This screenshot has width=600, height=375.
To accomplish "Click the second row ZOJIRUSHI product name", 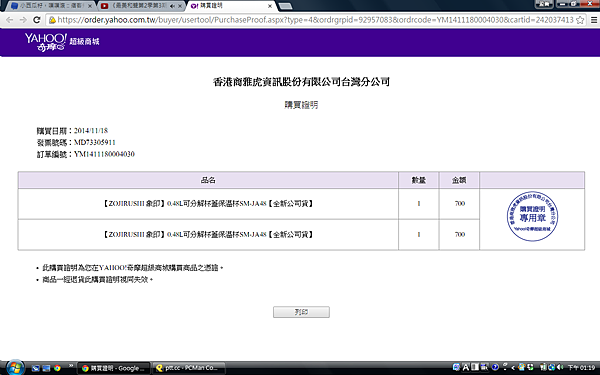I will pos(208,234).
